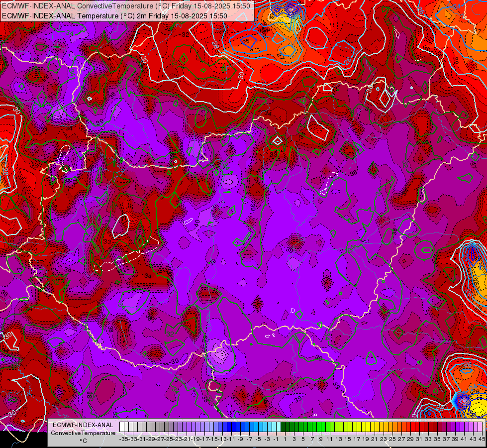
Task: Pick the white swatch at legend's left end
Action: pyautogui.click(x=122, y=427)
